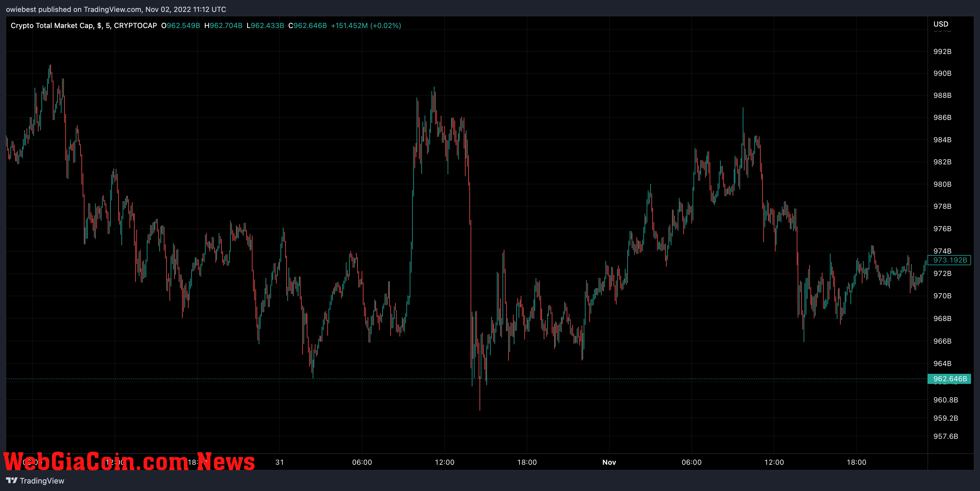Click the low value L962.433B
The height and width of the screenshot is (491, 980).
(x=265, y=25)
